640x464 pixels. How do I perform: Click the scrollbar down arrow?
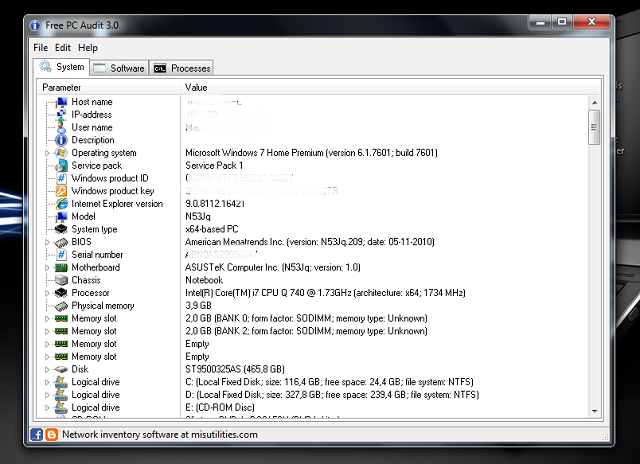click(594, 411)
